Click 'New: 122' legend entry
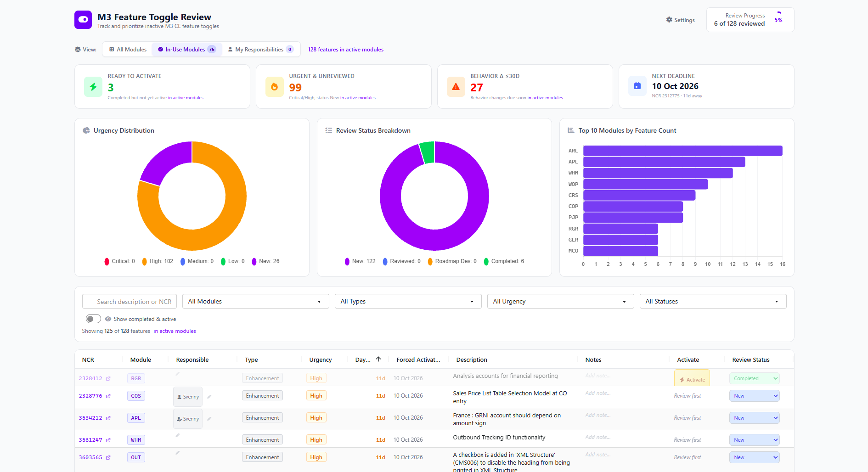Screen dimensions: 868x472 (x=360, y=261)
